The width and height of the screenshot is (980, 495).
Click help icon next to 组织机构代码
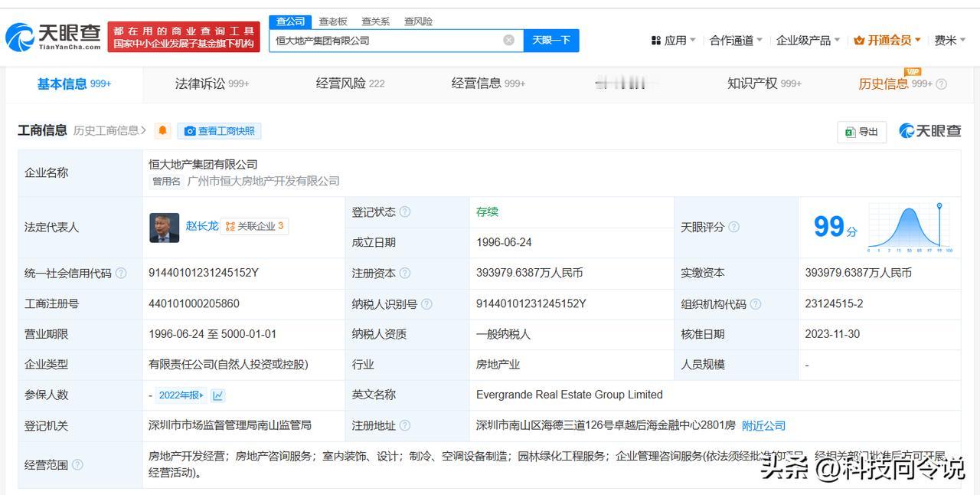pos(756,304)
